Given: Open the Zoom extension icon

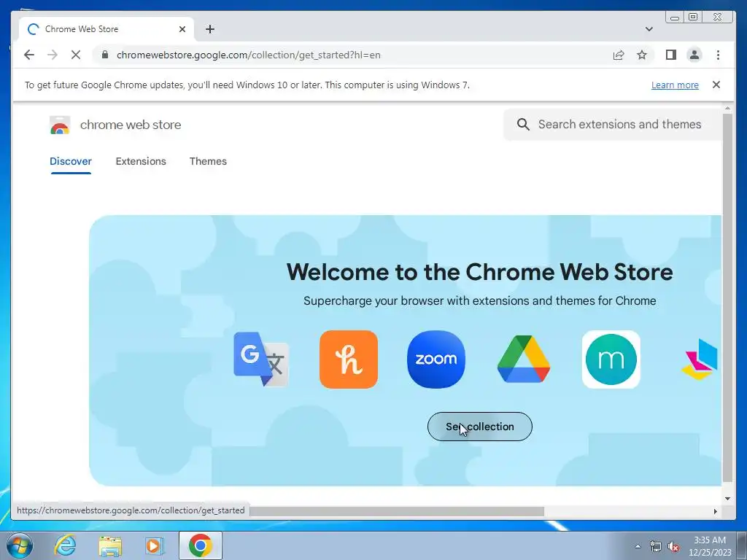Looking at the screenshot, I should (436, 359).
